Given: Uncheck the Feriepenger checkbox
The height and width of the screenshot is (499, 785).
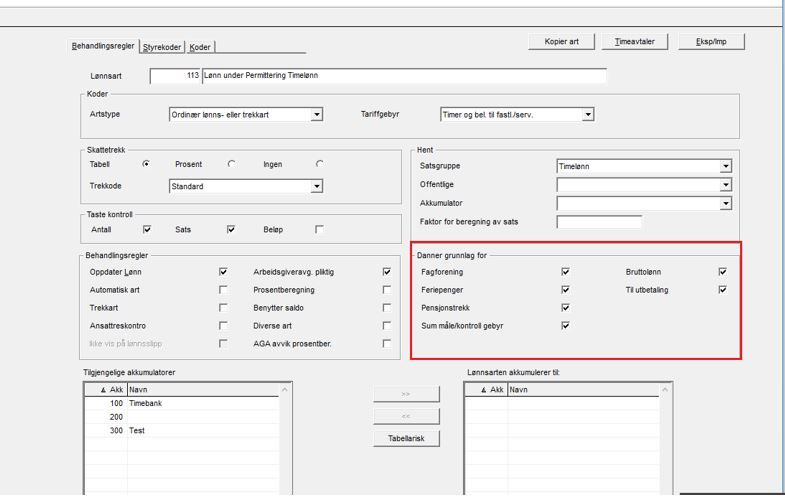Looking at the screenshot, I should [565, 290].
